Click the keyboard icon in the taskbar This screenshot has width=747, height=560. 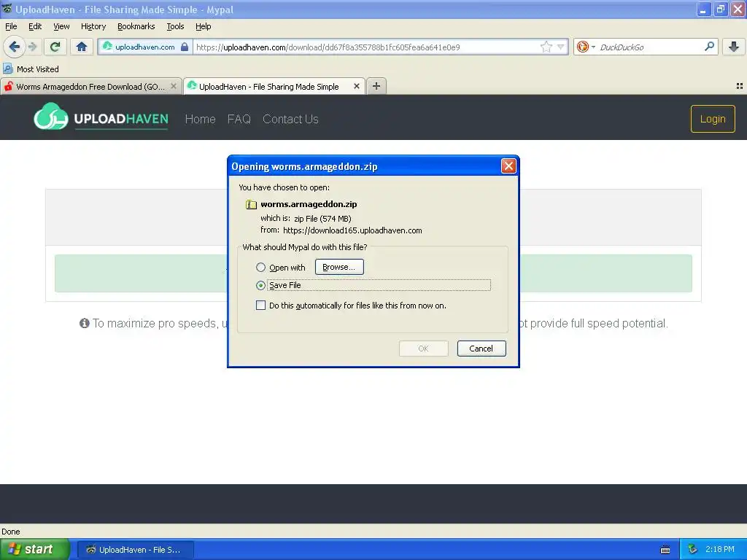[665, 550]
